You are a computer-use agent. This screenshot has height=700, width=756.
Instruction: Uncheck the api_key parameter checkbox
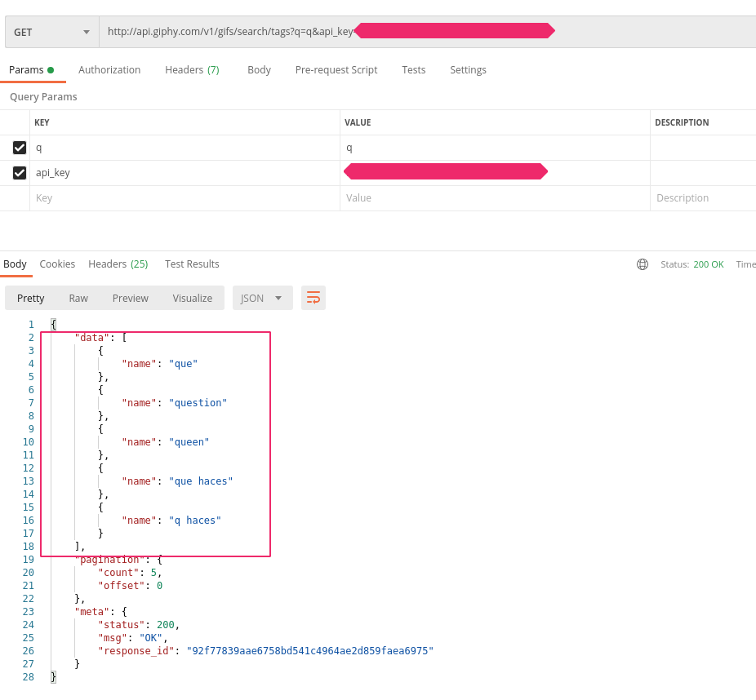click(20, 172)
